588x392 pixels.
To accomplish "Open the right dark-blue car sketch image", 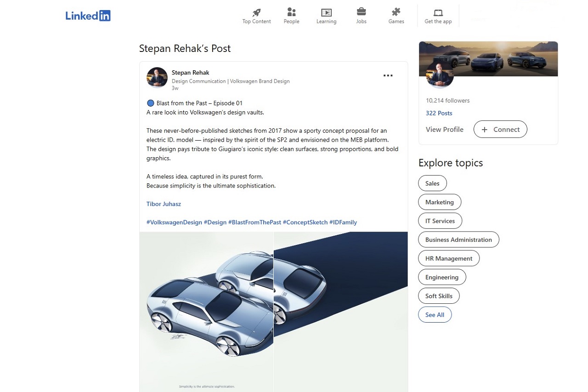I will click(x=341, y=312).
